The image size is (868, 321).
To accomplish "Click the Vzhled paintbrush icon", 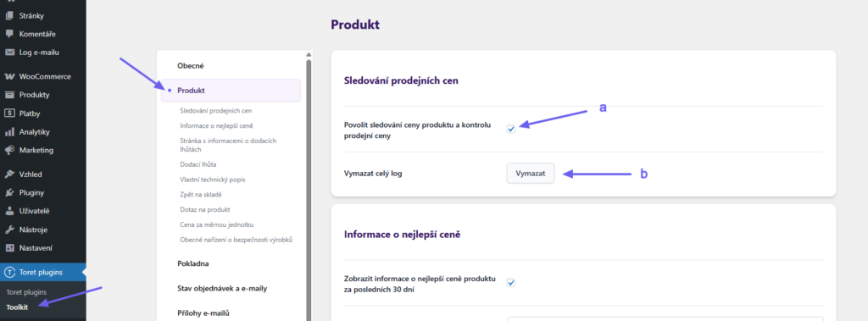I will click(x=8, y=174).
